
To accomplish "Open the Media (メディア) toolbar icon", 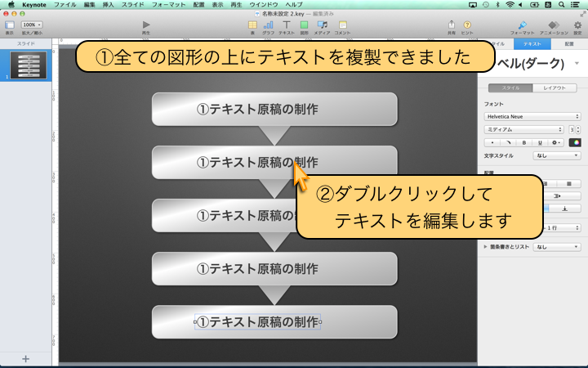I will coord(322,25).
